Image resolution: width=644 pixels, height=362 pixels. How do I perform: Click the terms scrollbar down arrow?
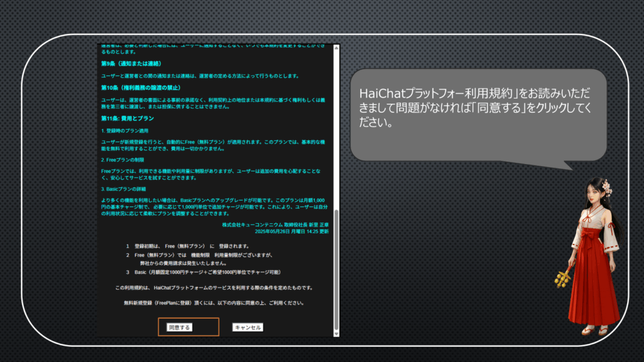point(336,334)
